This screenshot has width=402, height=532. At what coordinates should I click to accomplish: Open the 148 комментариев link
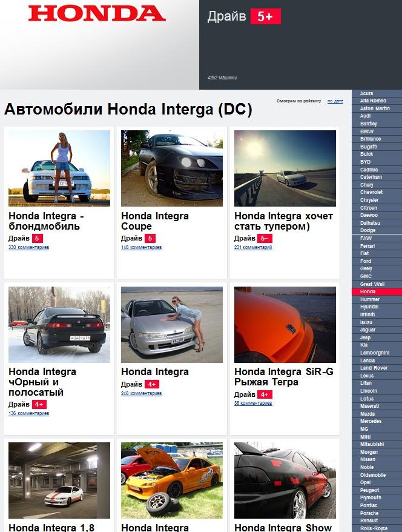[x=141, y=247]
